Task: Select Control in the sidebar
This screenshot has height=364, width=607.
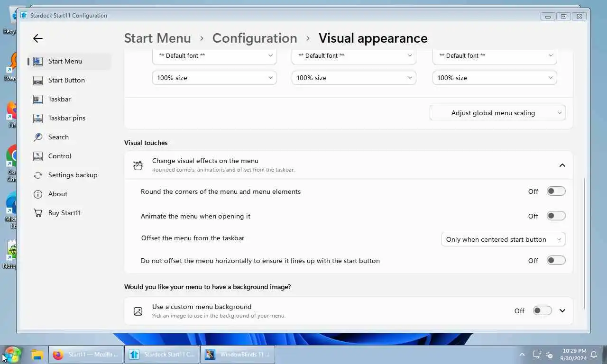Action: point(70,156)
